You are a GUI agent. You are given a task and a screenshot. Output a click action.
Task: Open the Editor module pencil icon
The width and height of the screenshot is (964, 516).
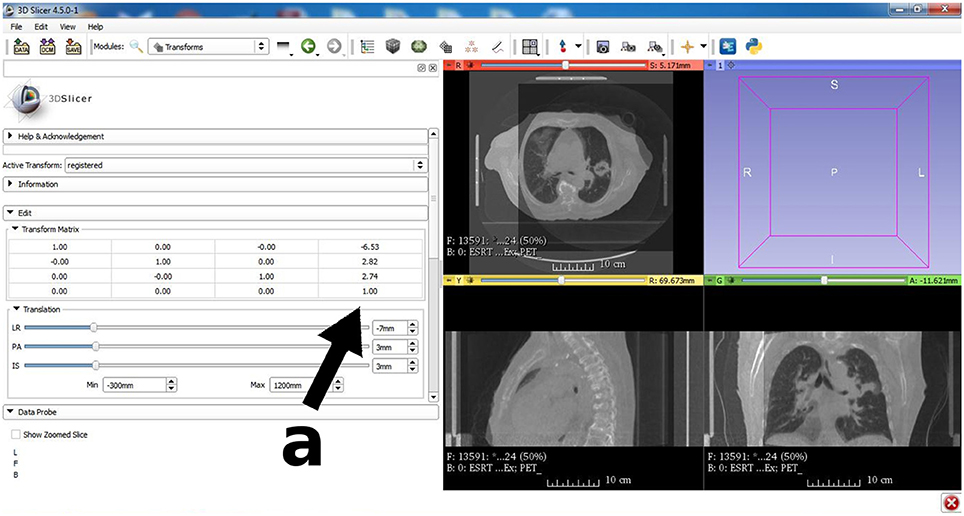coord(498,47)
